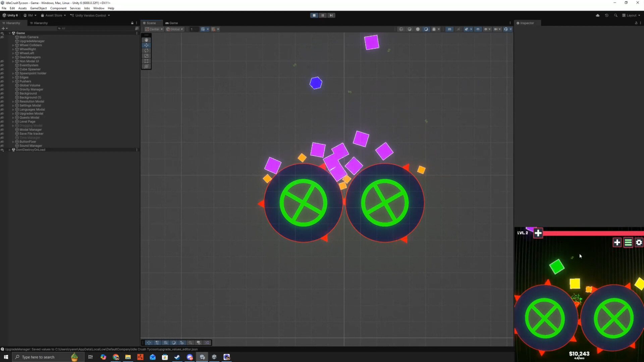644x362 pixels.
Task: Select the Rotate tool
Action: (x=147, y=51)
